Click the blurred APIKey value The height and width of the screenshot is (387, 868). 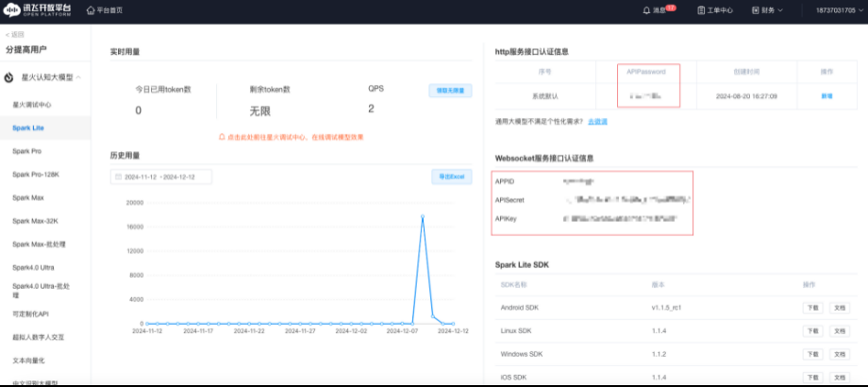pos(621,219)
